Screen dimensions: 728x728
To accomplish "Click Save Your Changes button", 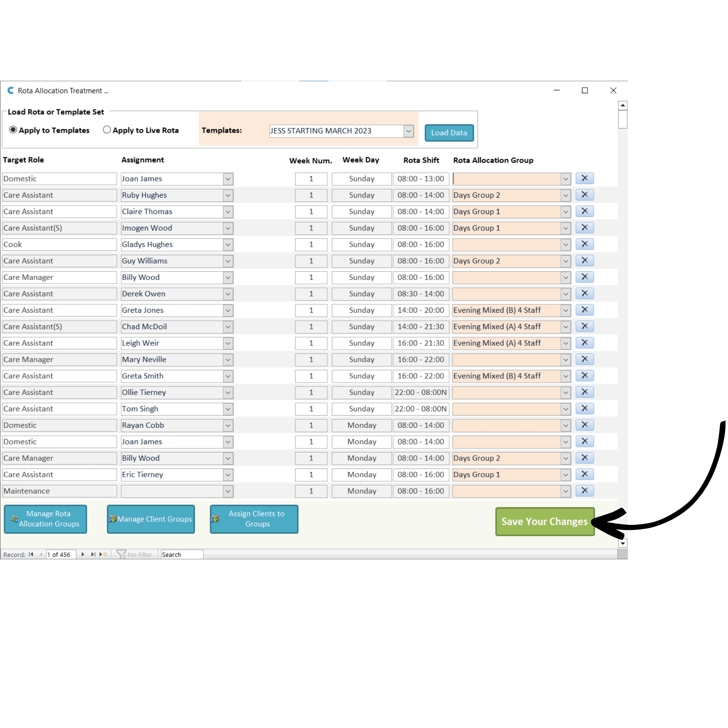I will (545, 521).
